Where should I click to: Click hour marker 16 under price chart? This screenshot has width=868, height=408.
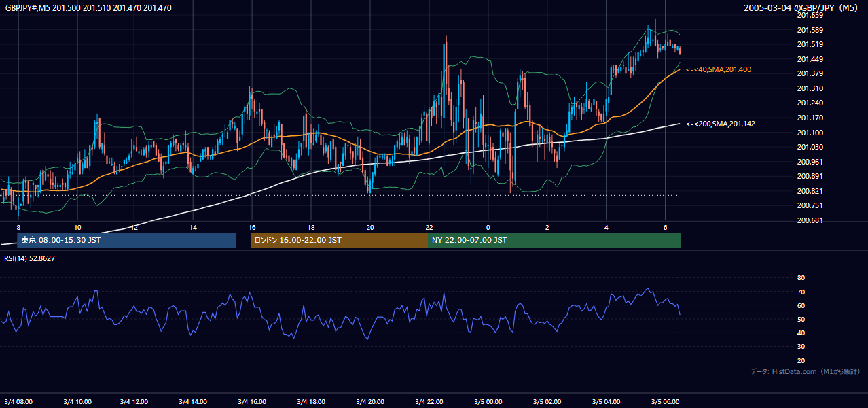coord(252,227)
